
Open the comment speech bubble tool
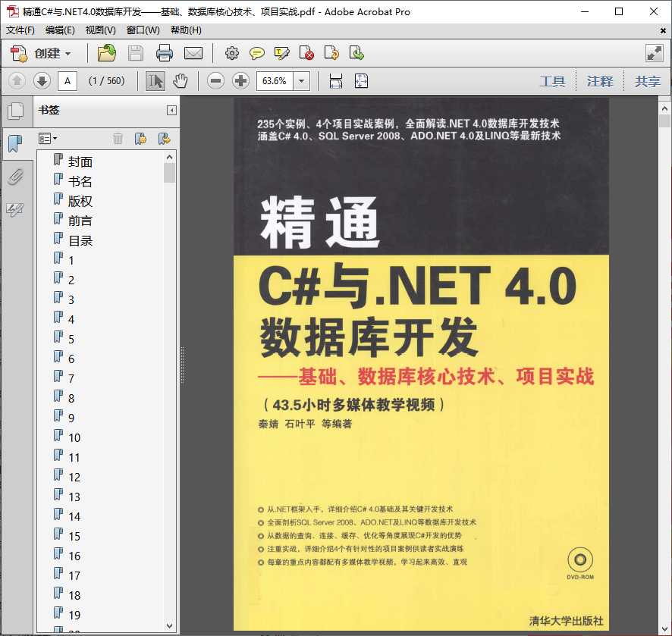coord(257,53)
